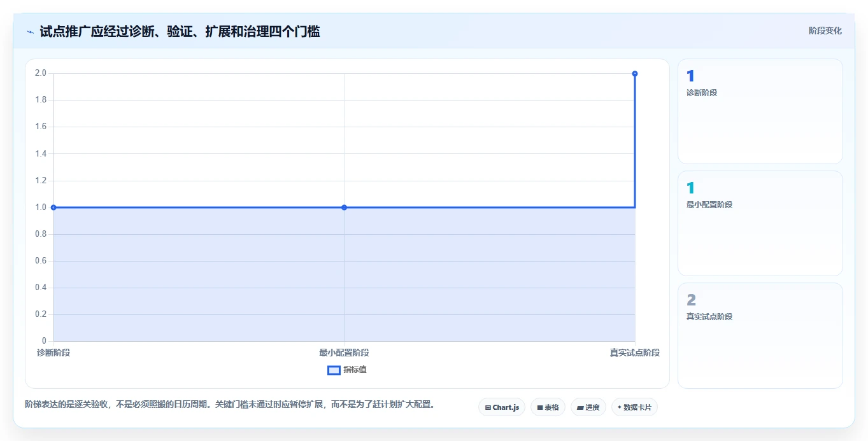Click the data point at 最小配置阶段
Image resolution: width=868 pixels, height=441 pixels.
pyautogui.click(x=344, y=207)
